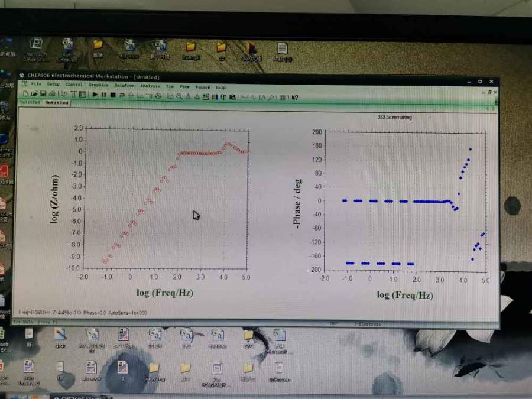Click the 'For Help, press F1' status text
Image resolution: width=532 pixels, height=399 pixels.
pos(35,322)
